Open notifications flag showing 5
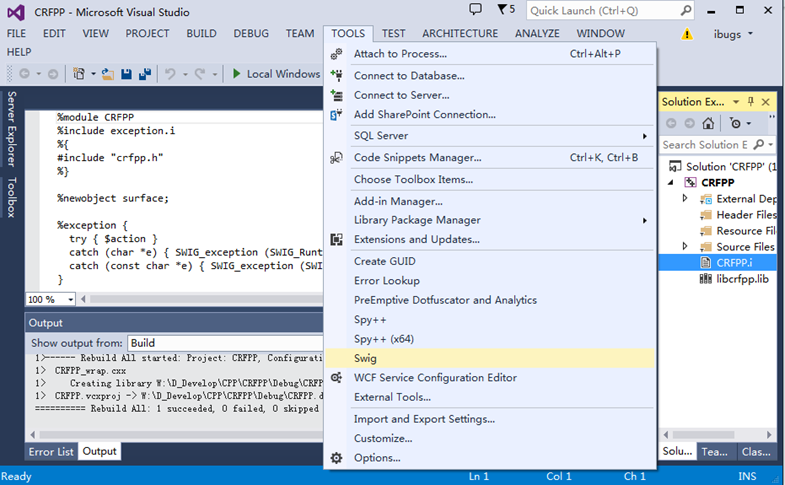Viewport: 785px width, 485px height. tap(506, 9)
